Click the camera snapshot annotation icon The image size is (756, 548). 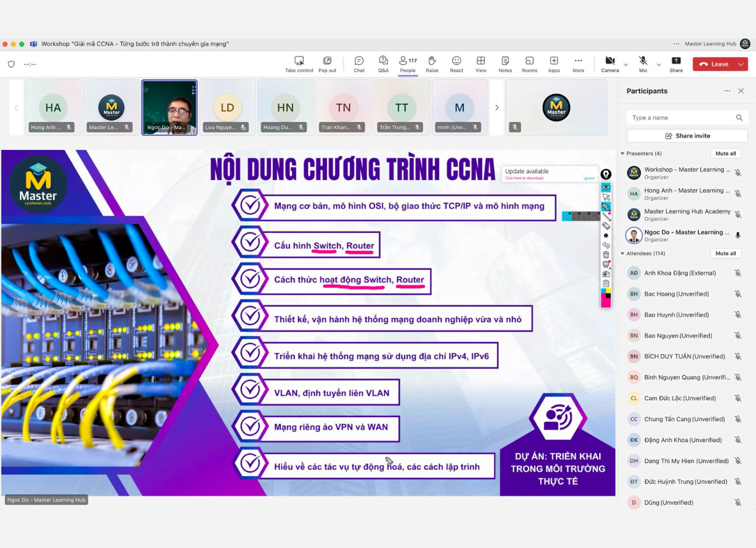pos(606,274)
